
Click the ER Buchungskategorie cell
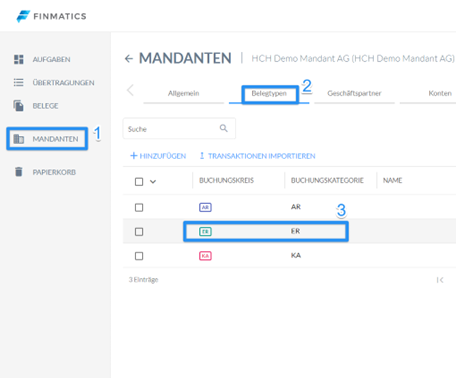tap(295, 231)
